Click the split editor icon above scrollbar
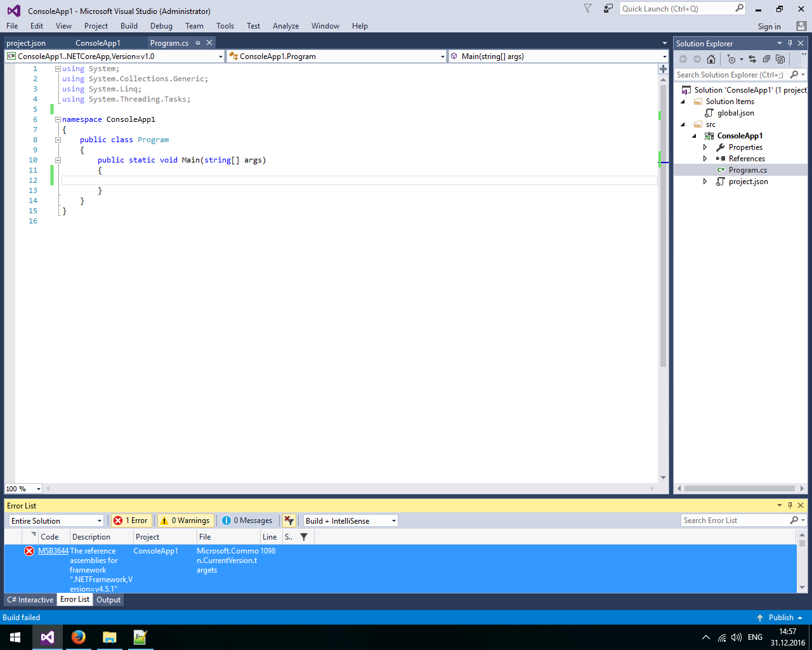 [x=663, y=69]
